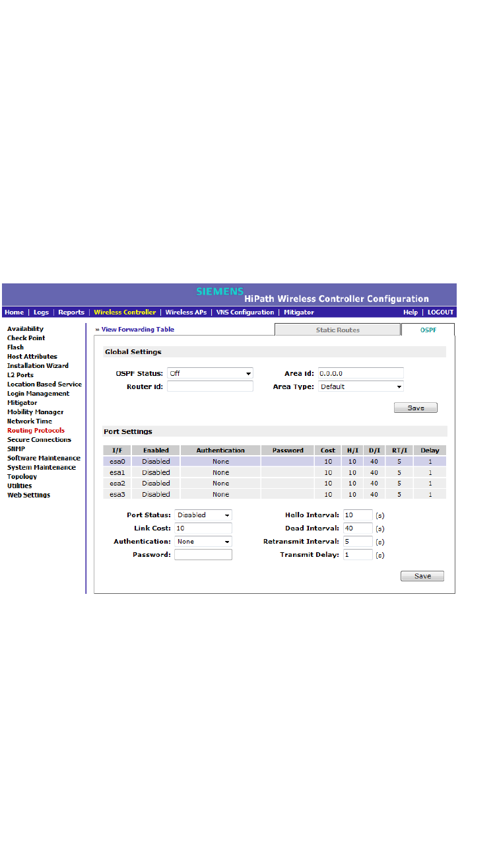493x868 pixels.
Task: Open Utilities in the sidebar
Action: (19, 486)
